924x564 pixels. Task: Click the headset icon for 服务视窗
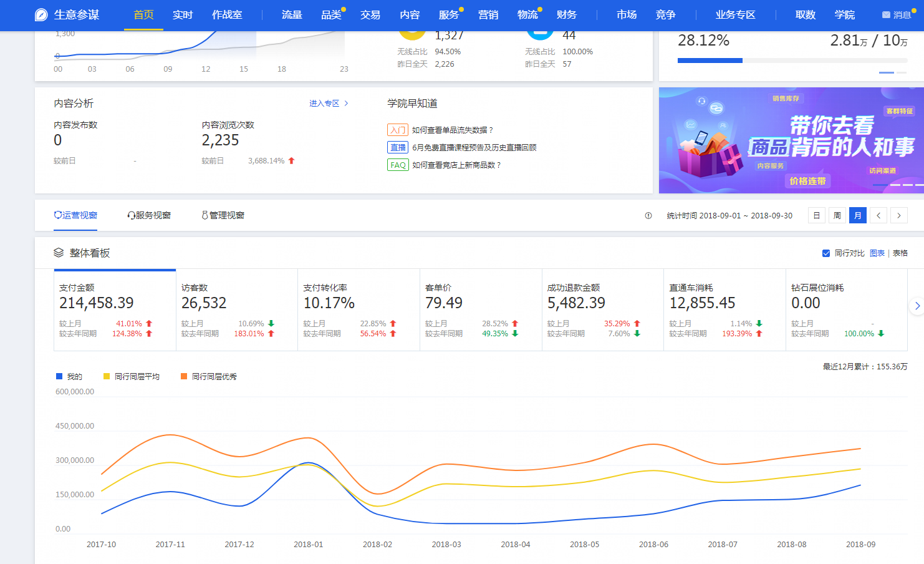pyautogui.click(x=131, y=215)
